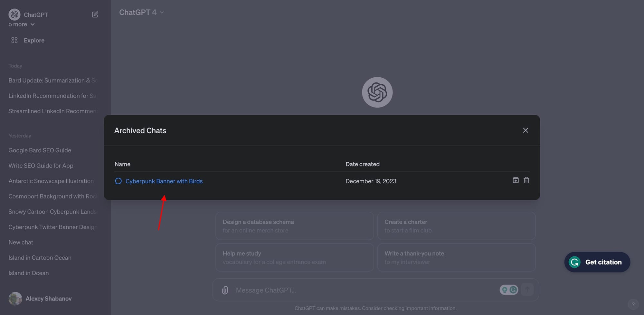Open Antarctic Snowscape Illustration chat
The image size is (644, 315).
tap(51, 181)
